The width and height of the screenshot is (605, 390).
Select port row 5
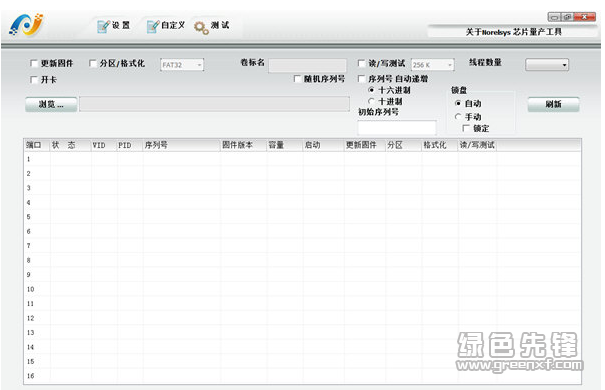click(x=302, y=217)
